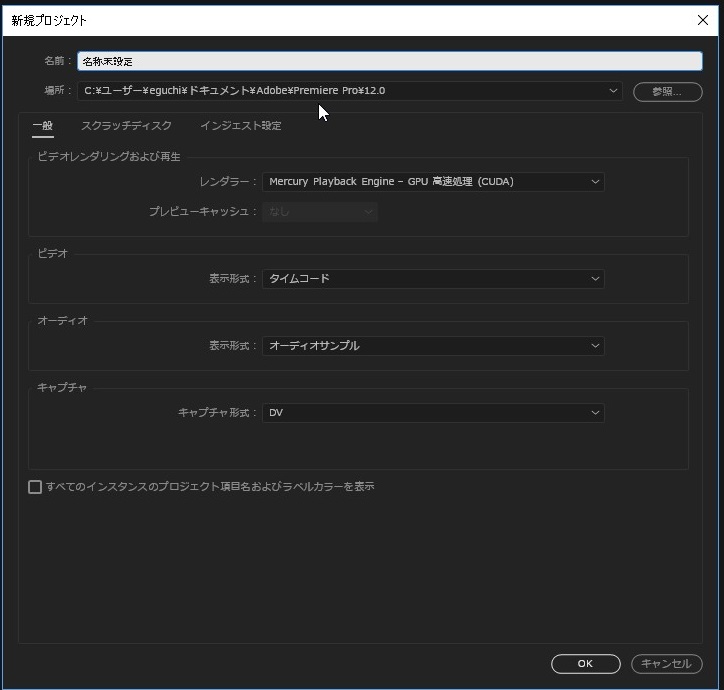Screen dimensions: 724x690
Task: Expand the レンダラー Mercury Playback Engine dropdown
Action: pos(432,182)
